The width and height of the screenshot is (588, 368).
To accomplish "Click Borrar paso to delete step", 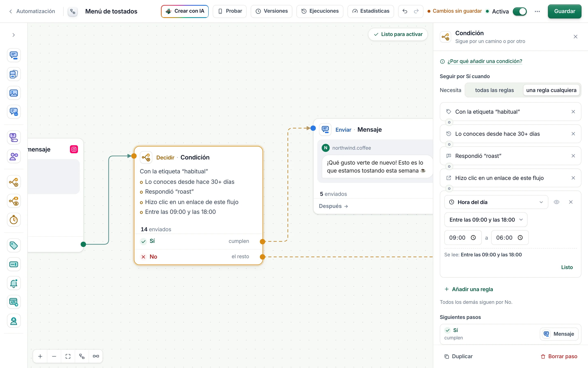I will coord(559,356).
